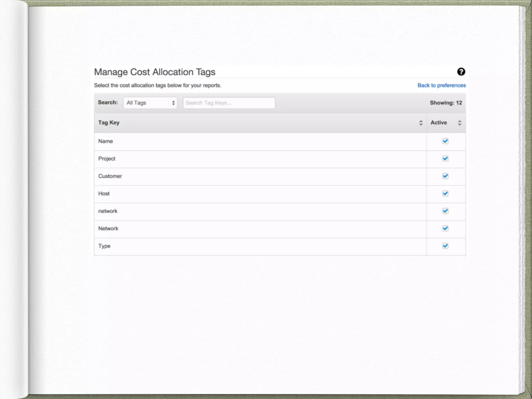Sort the table by the Tag Key column
Viewport: 532px width, 399px height.
tap(421, 123)
